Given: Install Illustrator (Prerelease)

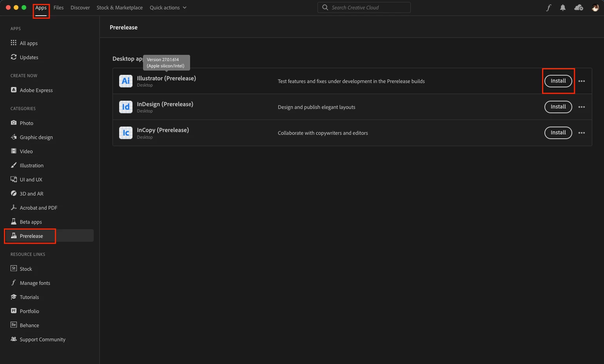Looking at the screenshot, I should point(558,81).
